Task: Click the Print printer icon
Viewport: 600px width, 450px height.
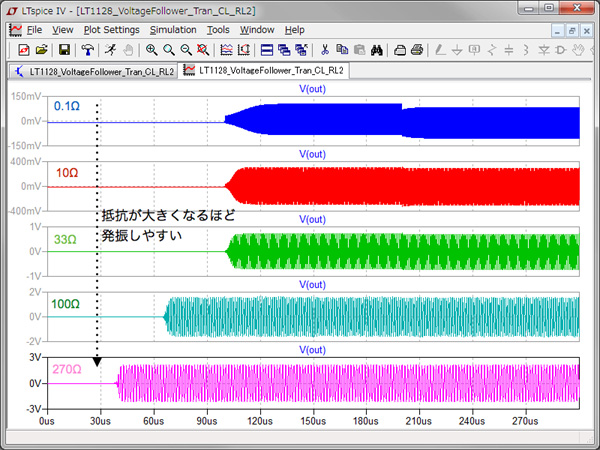Action: [417, 49]
